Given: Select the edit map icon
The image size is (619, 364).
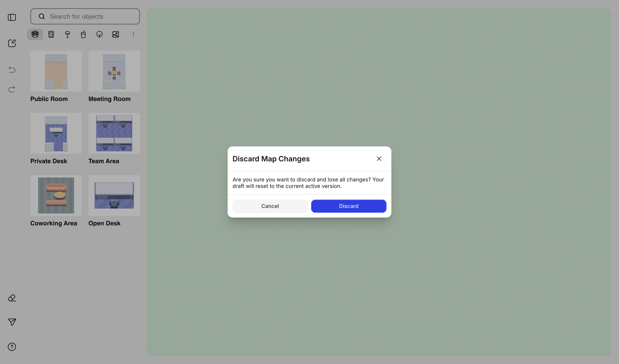Looking at the screenshot, I should click(x=12, y=43).
